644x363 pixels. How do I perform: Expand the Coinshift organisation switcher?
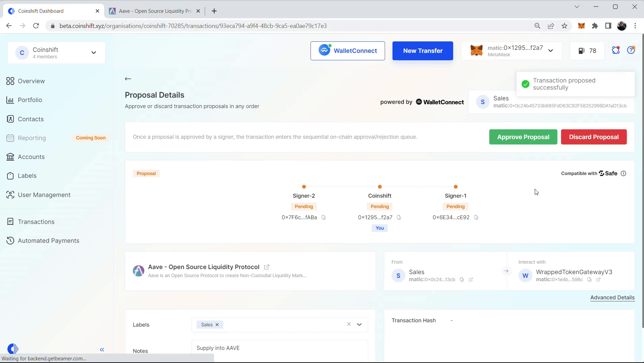(x=56, y=53)
